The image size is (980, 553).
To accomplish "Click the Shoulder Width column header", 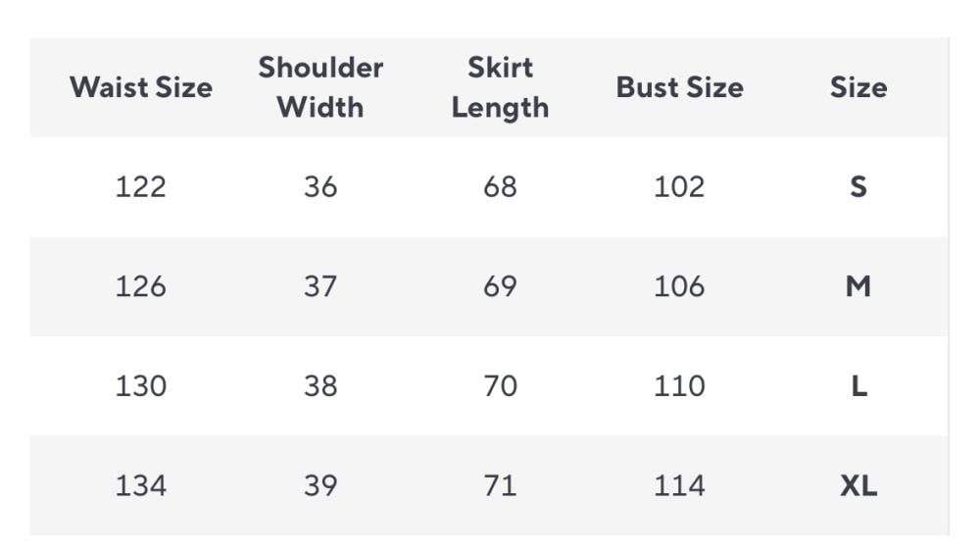I will [320, 87].
